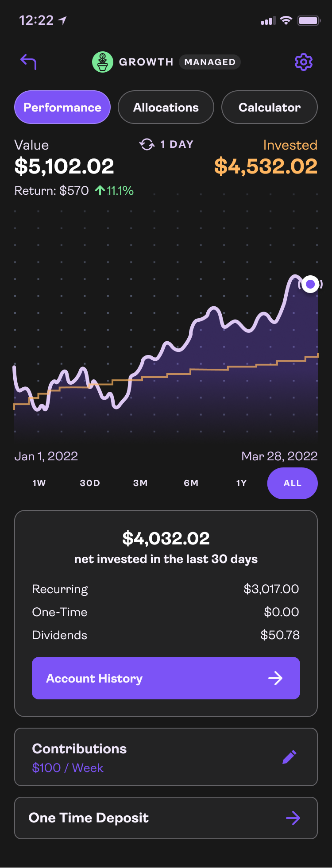The height and width of the screenshot is (868, 332).
Task: Tap the chart's current value marker
Action: 310,284
